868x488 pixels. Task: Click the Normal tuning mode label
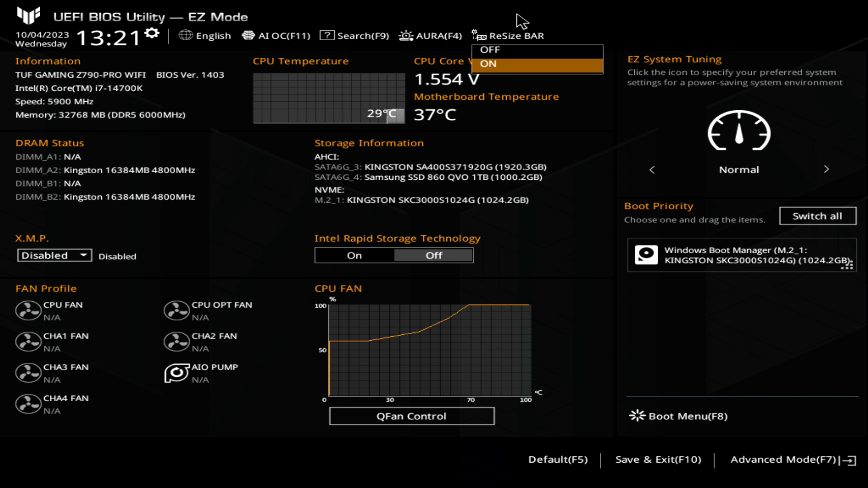pos(739,169)
